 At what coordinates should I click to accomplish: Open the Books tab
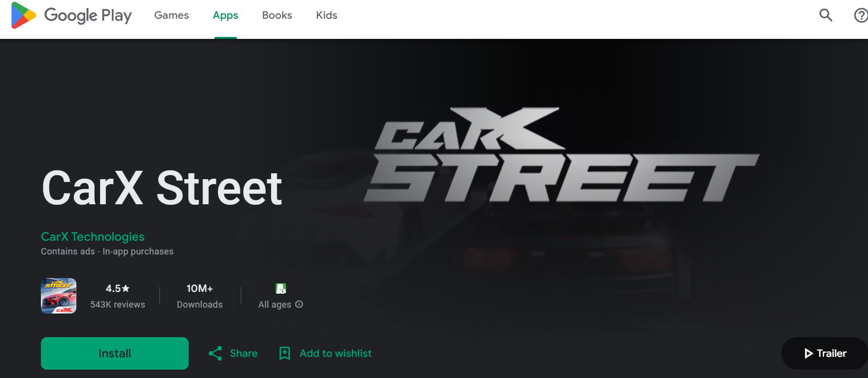pyautogui.click(x=277, y=15)
